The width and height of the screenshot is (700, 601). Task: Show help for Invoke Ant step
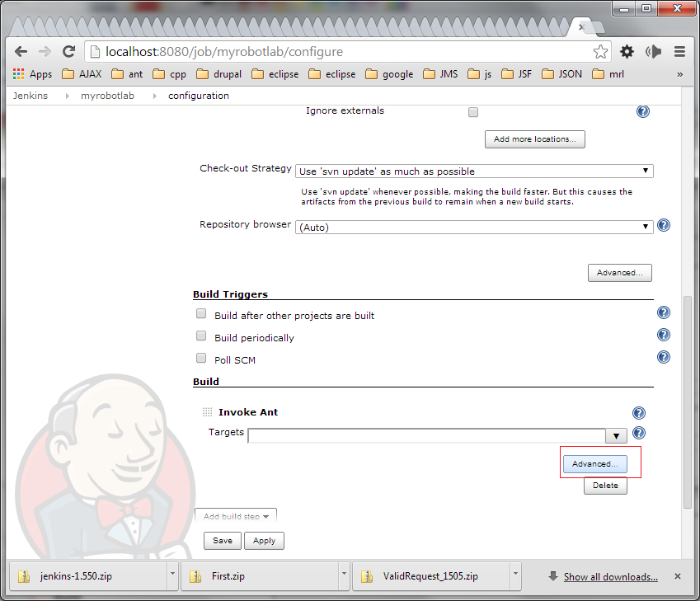[x=639, y=413]
